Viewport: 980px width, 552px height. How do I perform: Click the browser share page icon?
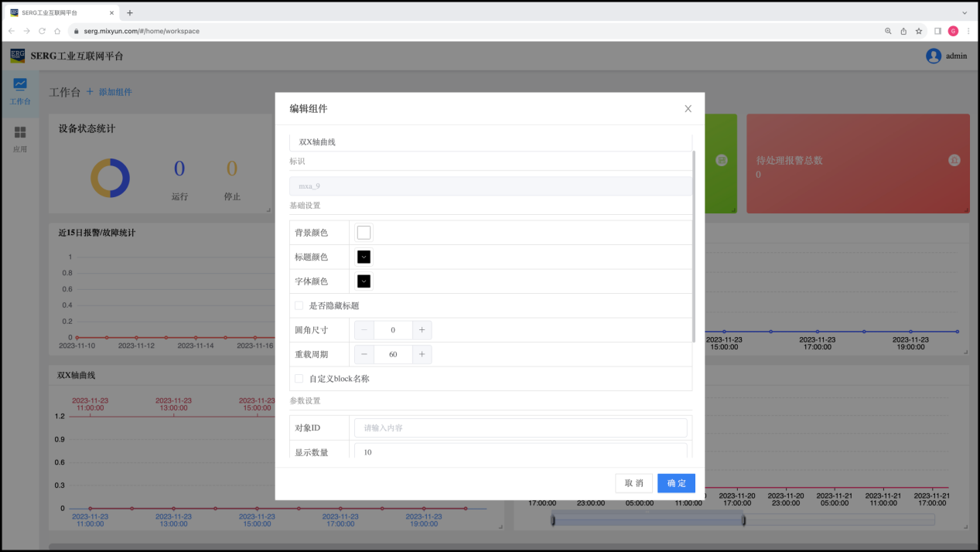pyautogui.click(x=903, y=31)
